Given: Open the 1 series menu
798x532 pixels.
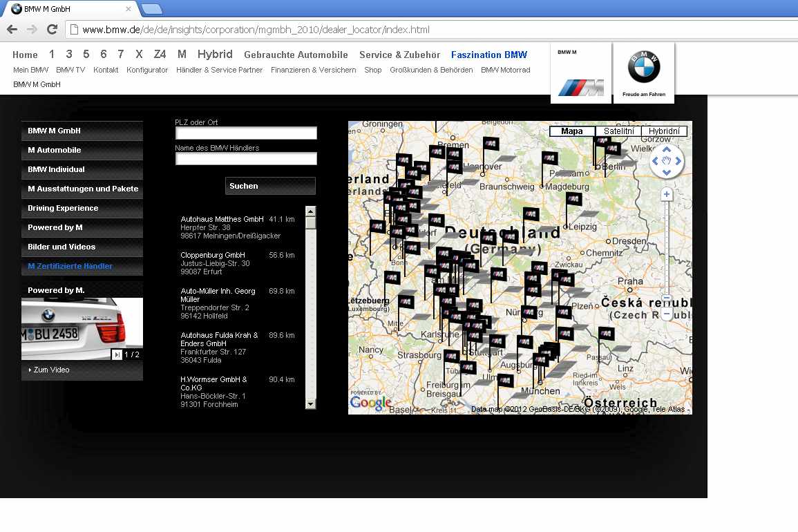Looking at the screenshot, I should click(51, 54).
